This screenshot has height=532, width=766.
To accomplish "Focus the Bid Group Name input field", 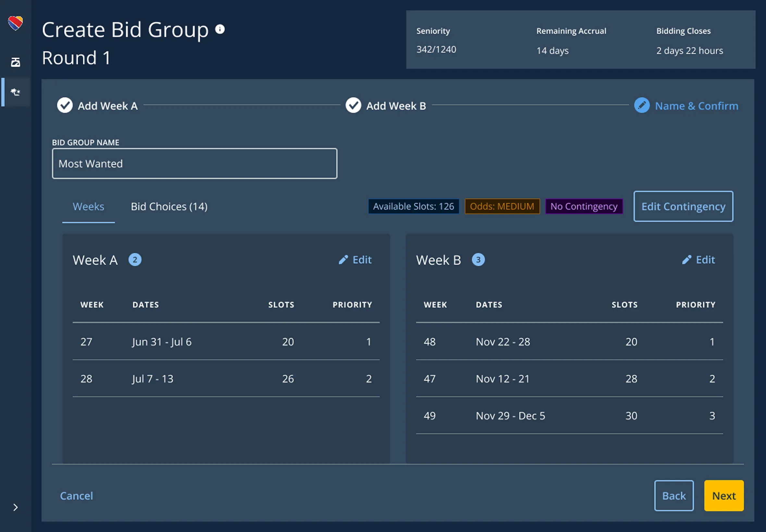I will (x=194, y=164).
